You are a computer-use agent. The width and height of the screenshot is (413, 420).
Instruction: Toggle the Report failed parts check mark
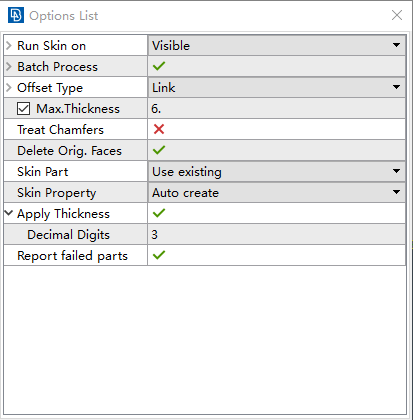click(x=159, y=255)
